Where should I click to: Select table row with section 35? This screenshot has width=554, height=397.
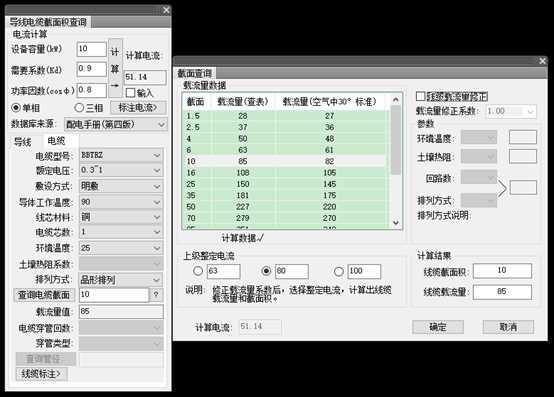coord(286,195)
